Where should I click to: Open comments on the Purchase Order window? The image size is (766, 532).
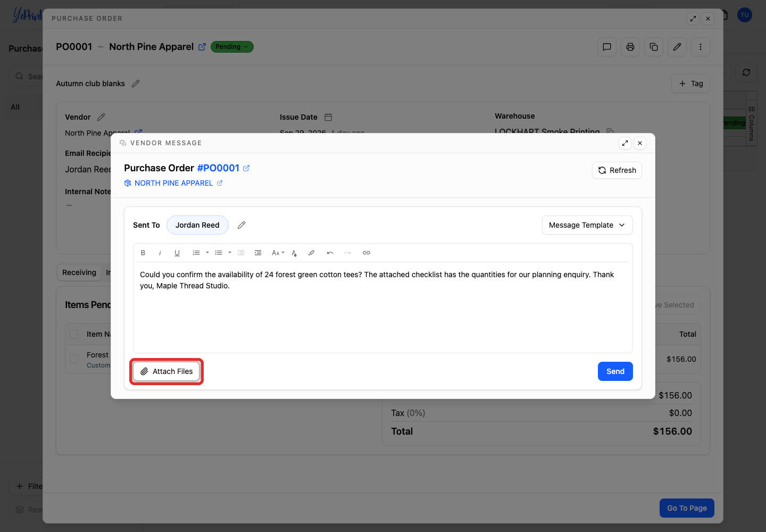[607, 47]
